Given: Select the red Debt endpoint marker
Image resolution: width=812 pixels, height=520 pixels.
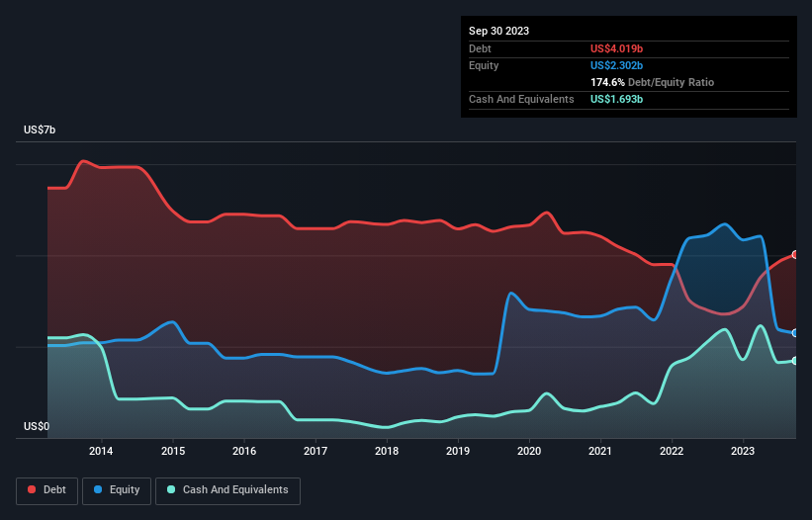Looking at the screenshot, I should click(795, 255).
